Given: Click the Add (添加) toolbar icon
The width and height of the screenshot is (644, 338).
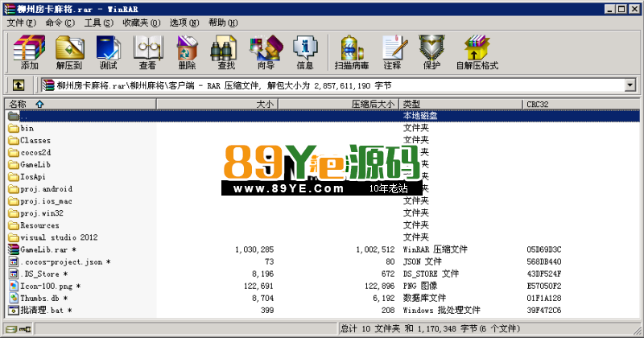Looking at the screenshot, I should 29,52.
